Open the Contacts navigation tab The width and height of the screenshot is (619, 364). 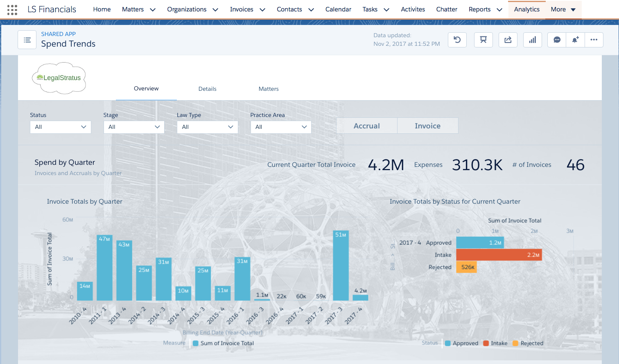(289, 9)
